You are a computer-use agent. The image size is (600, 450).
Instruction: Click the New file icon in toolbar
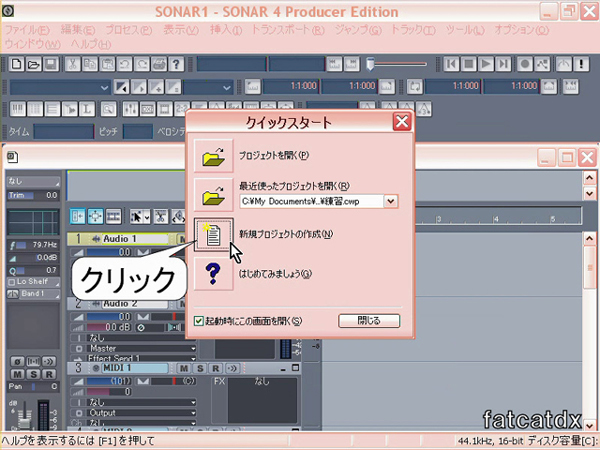point(16,64)
